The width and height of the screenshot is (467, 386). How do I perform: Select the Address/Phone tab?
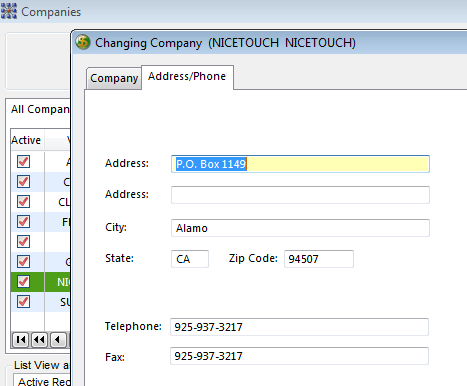pyautogui.click(x=187, y=76)
